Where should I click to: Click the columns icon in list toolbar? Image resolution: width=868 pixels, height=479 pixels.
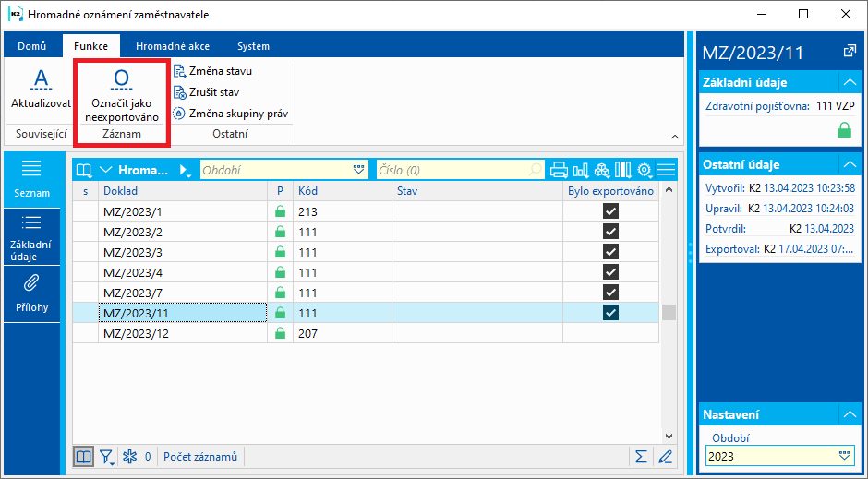coord(622,170)
